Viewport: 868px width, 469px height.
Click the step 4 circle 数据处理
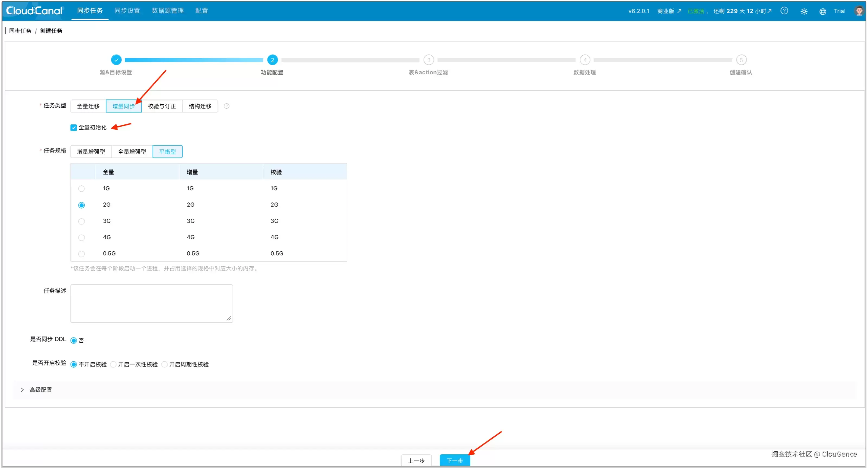pos(585,60)
